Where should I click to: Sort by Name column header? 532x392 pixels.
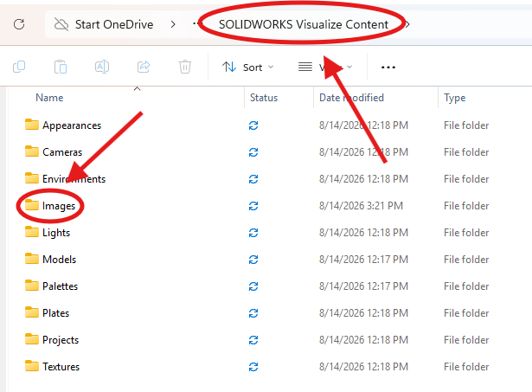[49, 98]
